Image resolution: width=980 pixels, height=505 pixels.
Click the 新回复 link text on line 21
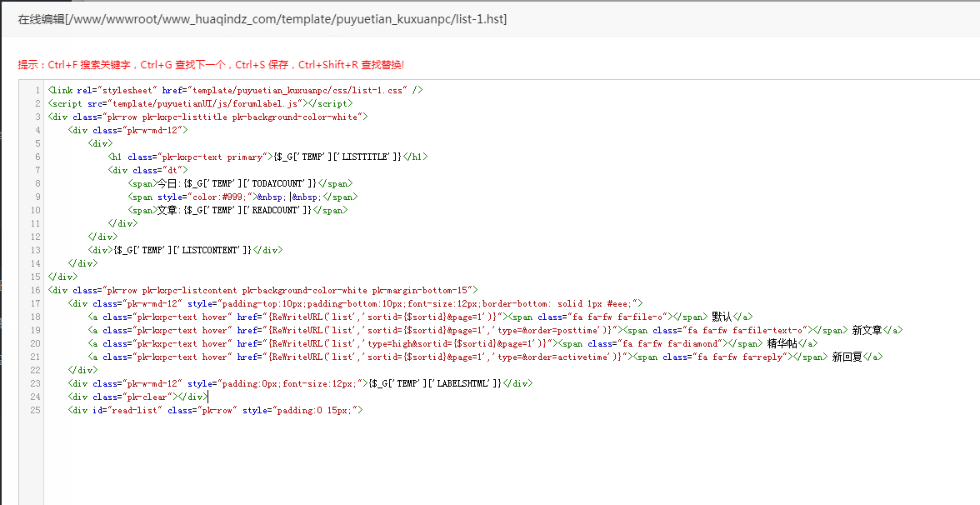coord(847,357)
